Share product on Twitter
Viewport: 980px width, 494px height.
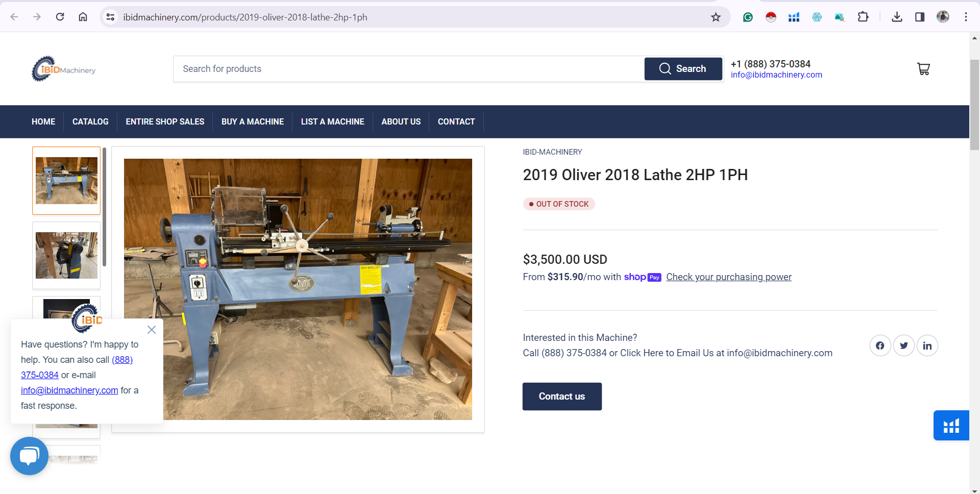pos(903,345)
